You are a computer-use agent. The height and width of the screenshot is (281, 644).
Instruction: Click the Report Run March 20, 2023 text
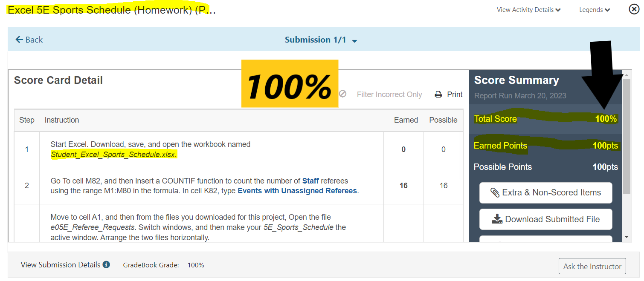pyautogui.click(x=520, y=95)
